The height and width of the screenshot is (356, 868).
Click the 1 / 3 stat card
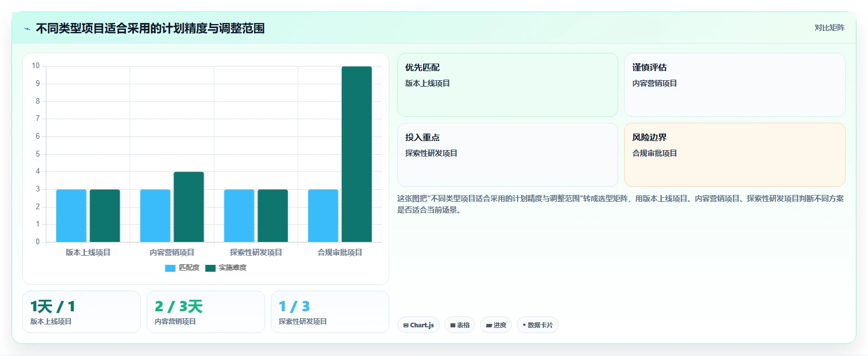tap(330, 312)
